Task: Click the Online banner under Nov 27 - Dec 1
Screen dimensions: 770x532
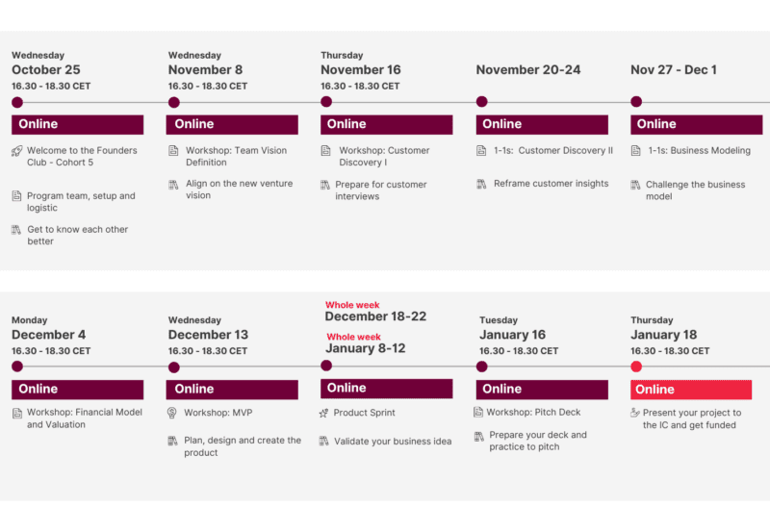Action: coord(696,125)
